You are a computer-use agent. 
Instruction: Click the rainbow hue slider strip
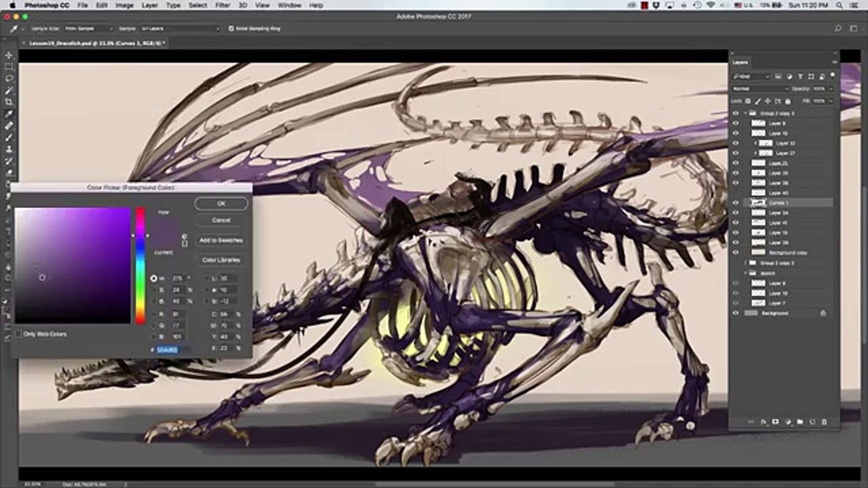click(x=140, y=265)
